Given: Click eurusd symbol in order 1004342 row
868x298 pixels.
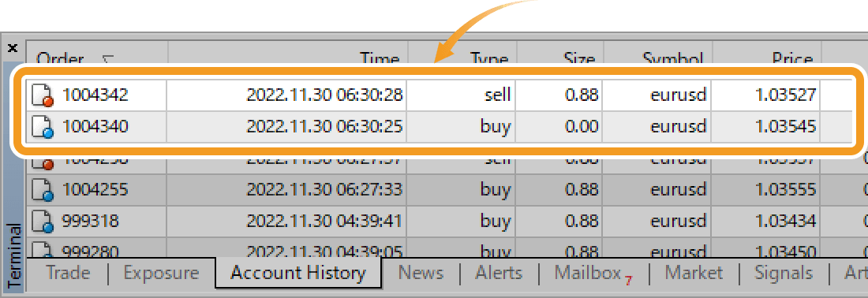Looking at the screenshot, I should coord(679,95).
